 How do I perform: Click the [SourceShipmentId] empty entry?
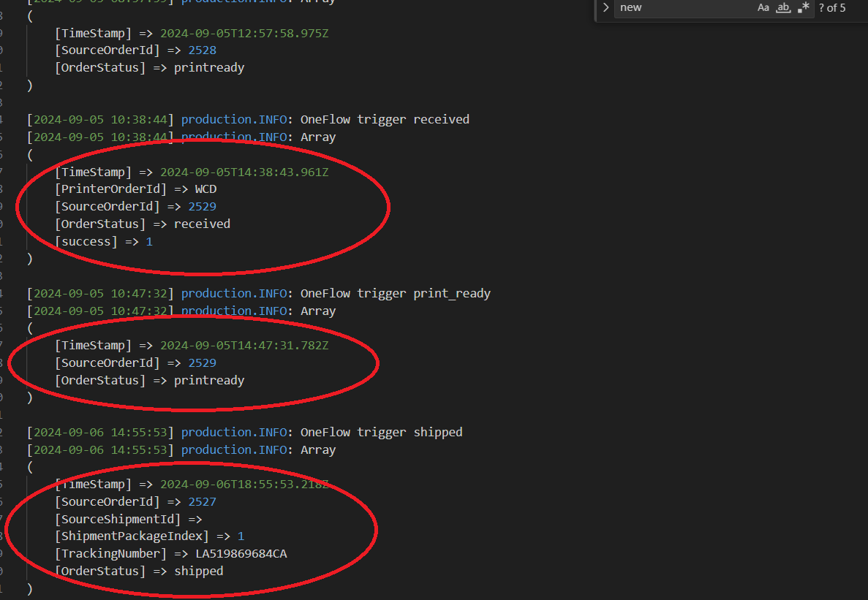pyautogui.click(x=128, y=520)
